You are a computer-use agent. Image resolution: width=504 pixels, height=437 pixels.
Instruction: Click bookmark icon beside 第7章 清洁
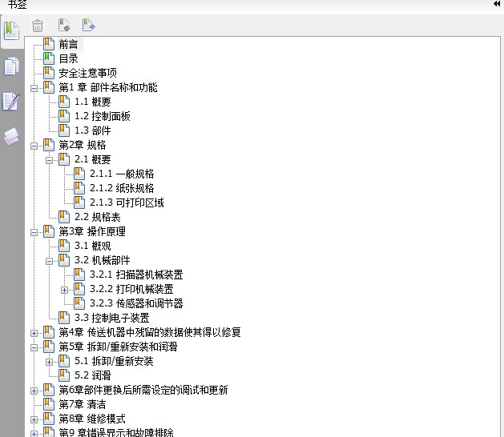coord(49,404)
